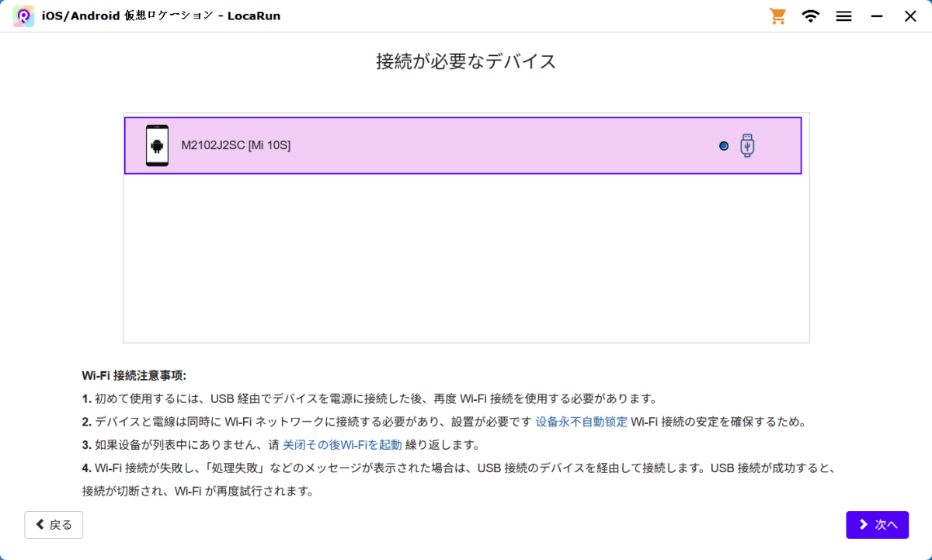The width and height of the screenshot is (932, 560).
Task: Toggle the radio button for Mi 10S
Action: pos(724,145)
